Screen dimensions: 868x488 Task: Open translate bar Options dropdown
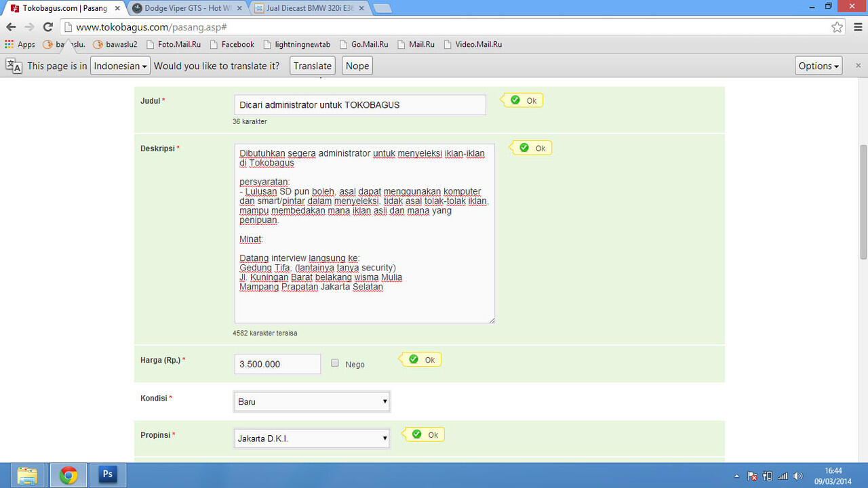pos(819,66)
